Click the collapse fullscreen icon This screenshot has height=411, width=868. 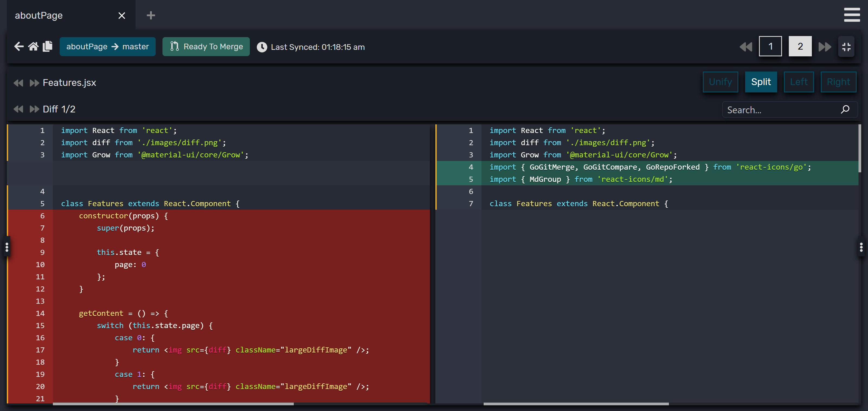(846, 47)
